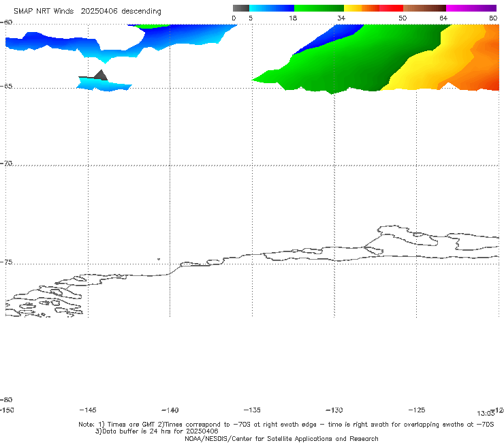The width and height of the screenshot is (504, 443).
Task: Click the latitude label '-70'
Action: [6, 164]
